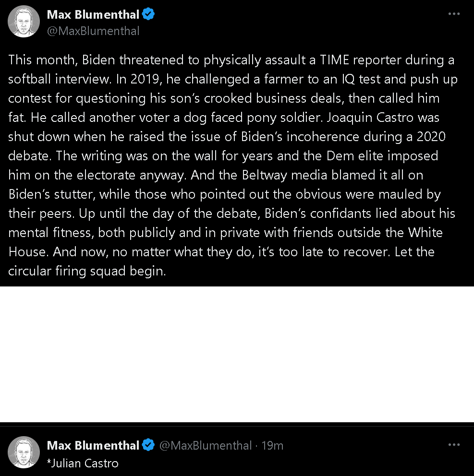Open more options menu on reply tweet
The width and height of the screenshot is (474, 476).
click(454, 445)
